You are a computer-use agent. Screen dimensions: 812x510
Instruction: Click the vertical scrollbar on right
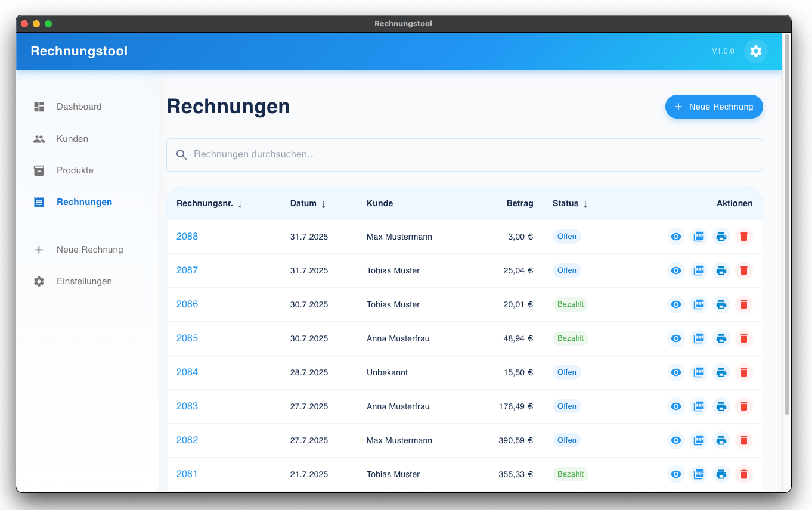[x=787, y=225]
